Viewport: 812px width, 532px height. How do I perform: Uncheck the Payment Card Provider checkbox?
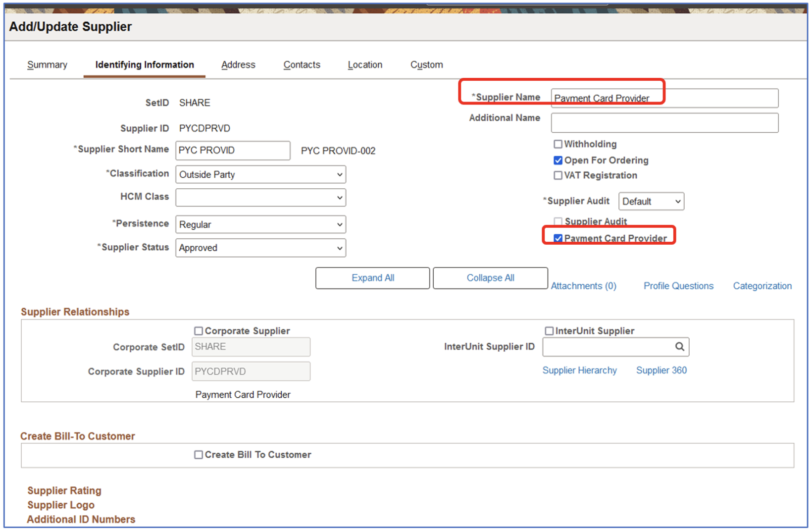click(558, 238)
